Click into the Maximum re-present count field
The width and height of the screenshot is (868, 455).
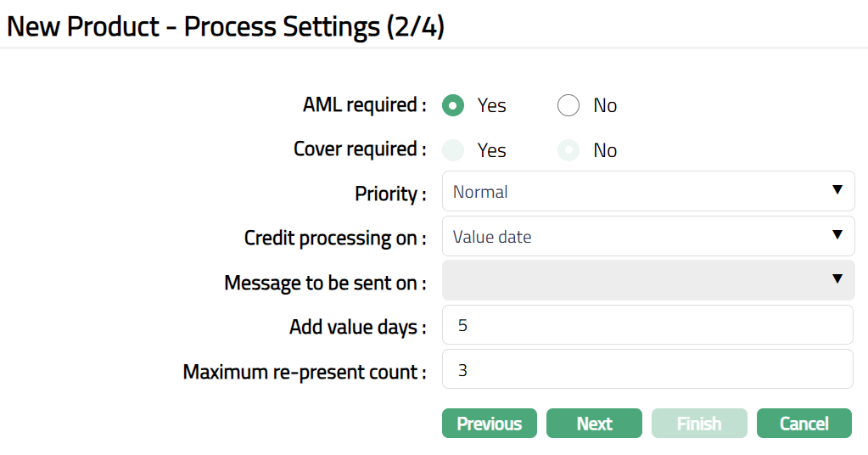(x=647, y=370)
